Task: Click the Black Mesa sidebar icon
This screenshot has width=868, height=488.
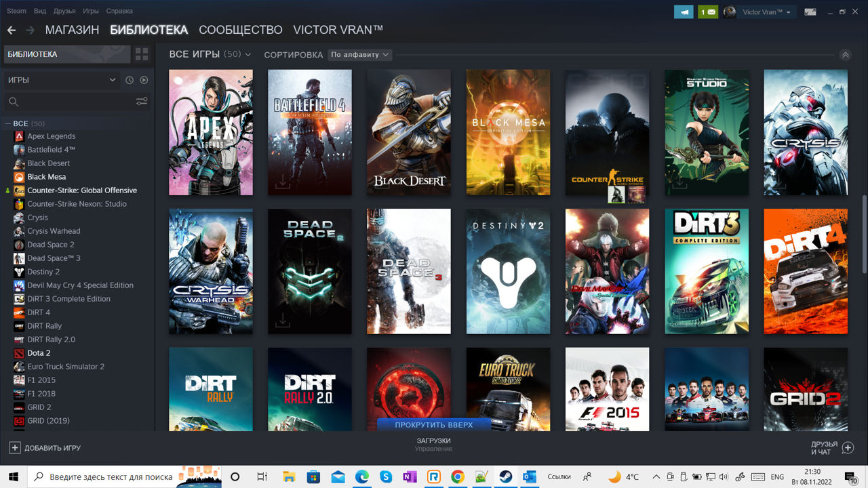Action: click(x=19, y=177)
